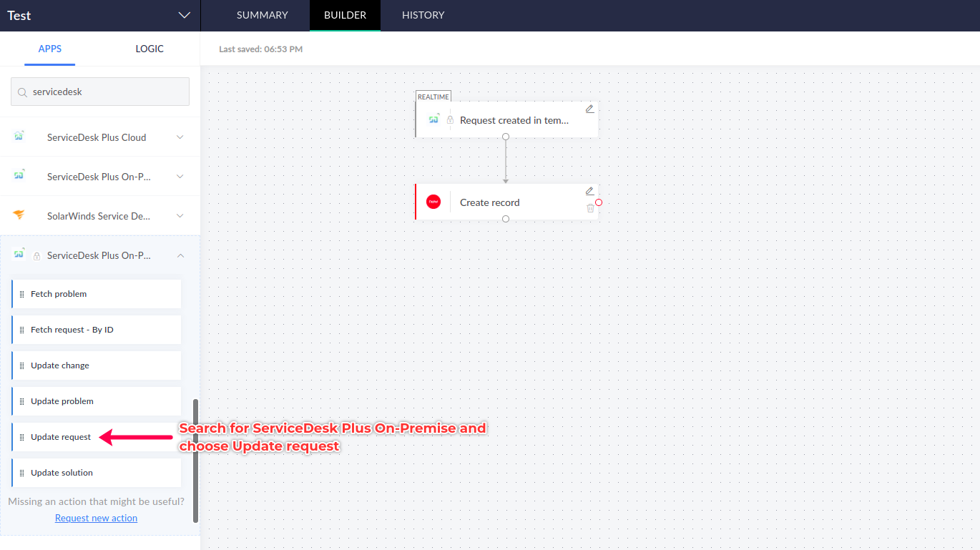This screenshot has height=550, width=980.
Task: Click the ServiceDesk Plus Cloud app icon
Action: tap(19, 137)
